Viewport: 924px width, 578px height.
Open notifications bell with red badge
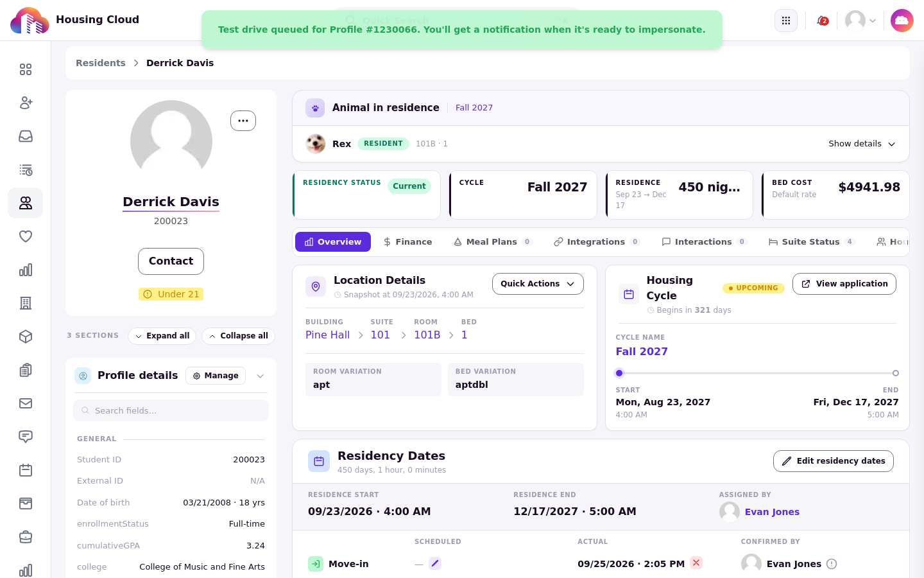pos(822,21)
